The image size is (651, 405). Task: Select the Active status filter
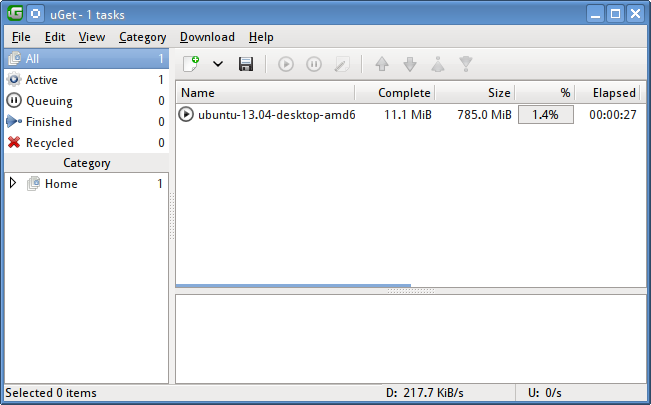[x=86, y=80]
